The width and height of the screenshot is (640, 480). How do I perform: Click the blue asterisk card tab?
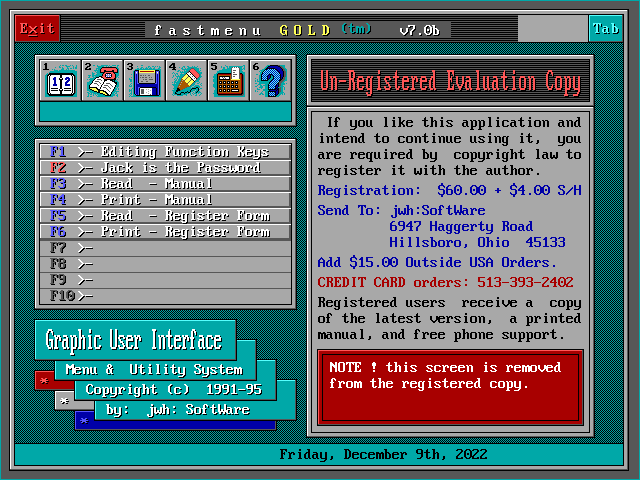(x=84, y=420)
